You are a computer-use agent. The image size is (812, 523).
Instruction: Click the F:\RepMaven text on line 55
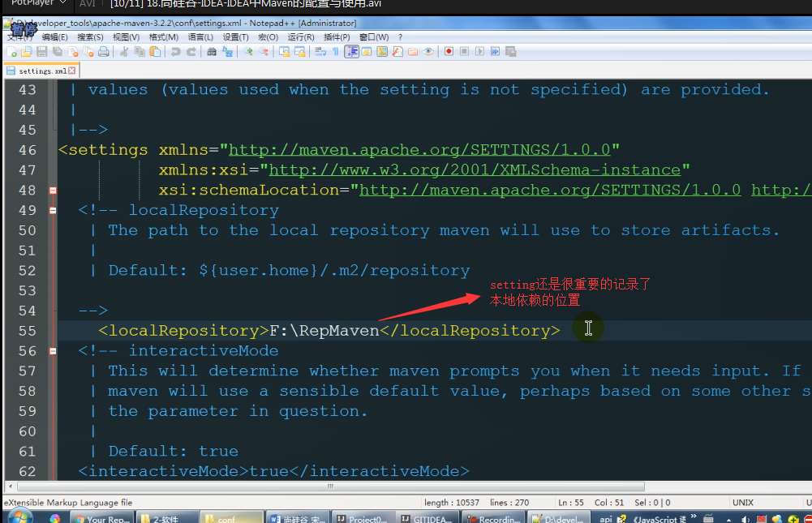tap(324, 331)
